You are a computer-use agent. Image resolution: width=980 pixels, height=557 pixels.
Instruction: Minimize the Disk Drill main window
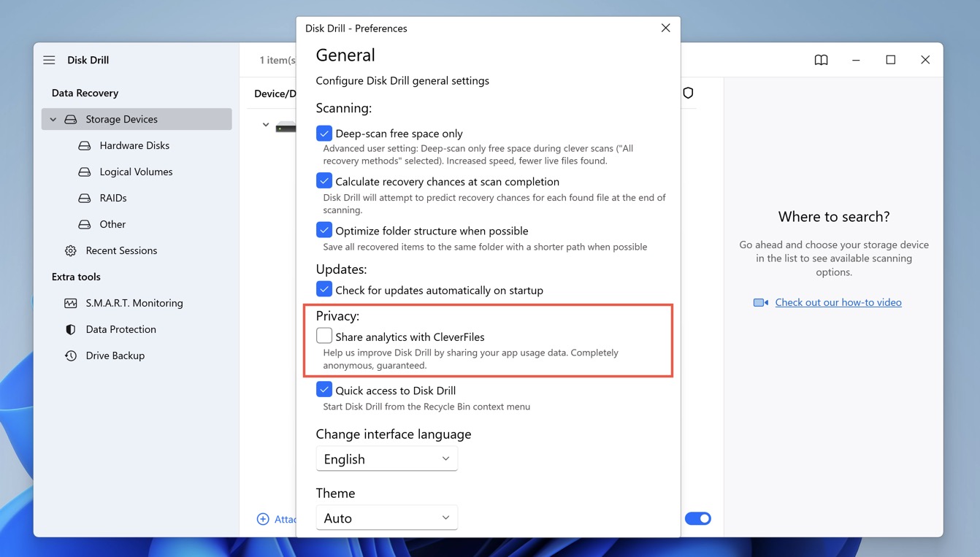[856, 60]
